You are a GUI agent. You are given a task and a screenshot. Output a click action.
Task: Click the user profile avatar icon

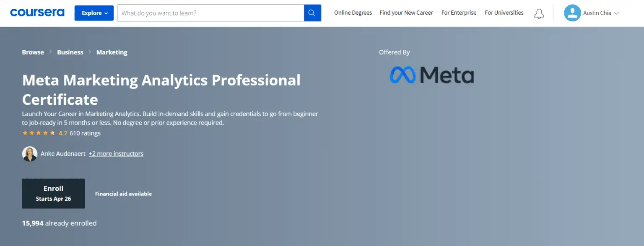click(x=571, y=13)
